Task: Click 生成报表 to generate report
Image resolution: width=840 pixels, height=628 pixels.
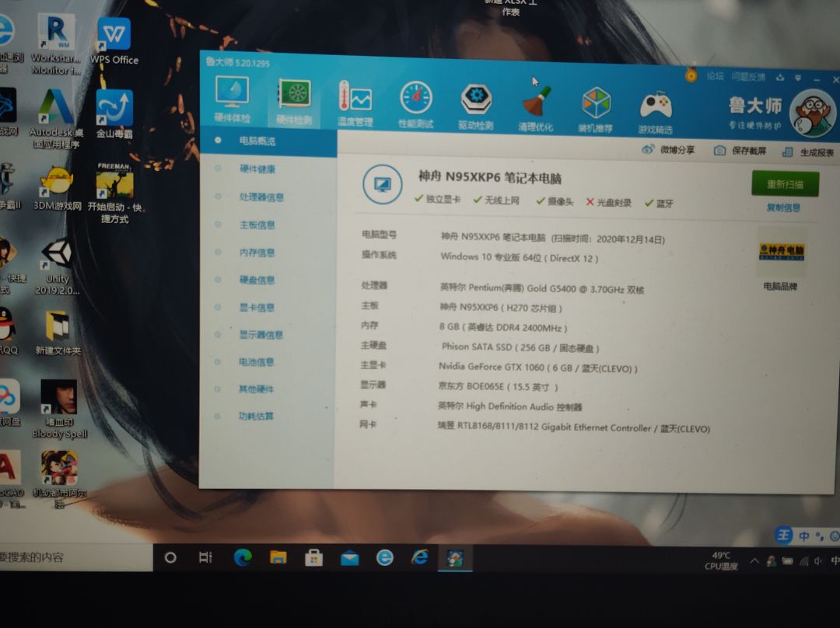Action: (808, 152)
